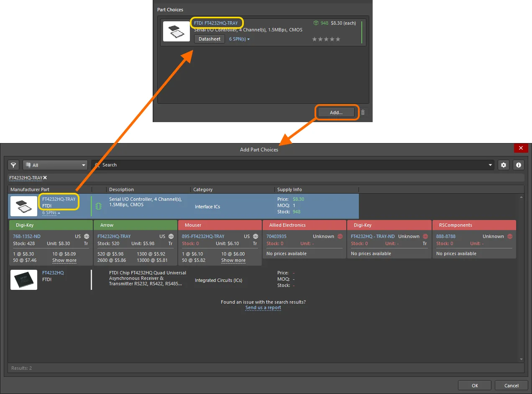532x394 pixels.
Task: Open Arrow supplier part FT4232HQ-TRAY
Action: coord(114,236)
